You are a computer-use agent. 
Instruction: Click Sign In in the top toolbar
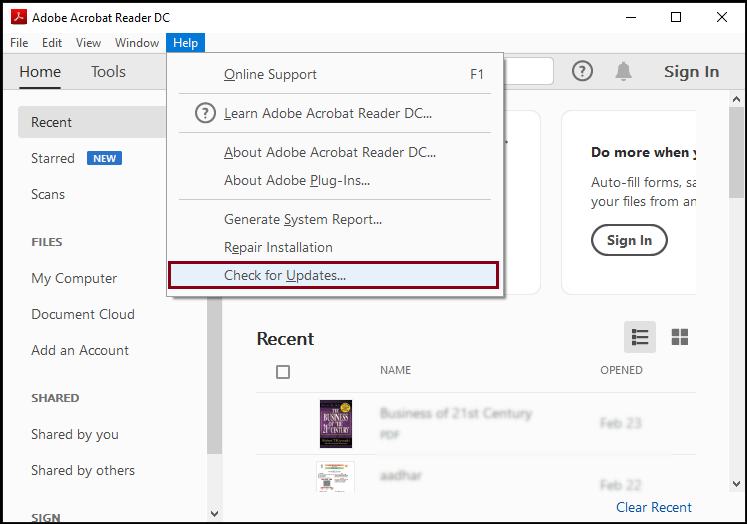click(x=691, y=71)
